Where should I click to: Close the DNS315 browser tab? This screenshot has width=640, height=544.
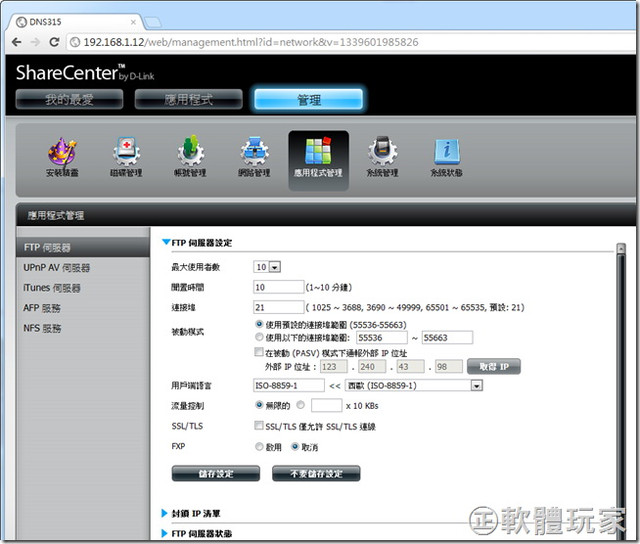coord(133,22)
